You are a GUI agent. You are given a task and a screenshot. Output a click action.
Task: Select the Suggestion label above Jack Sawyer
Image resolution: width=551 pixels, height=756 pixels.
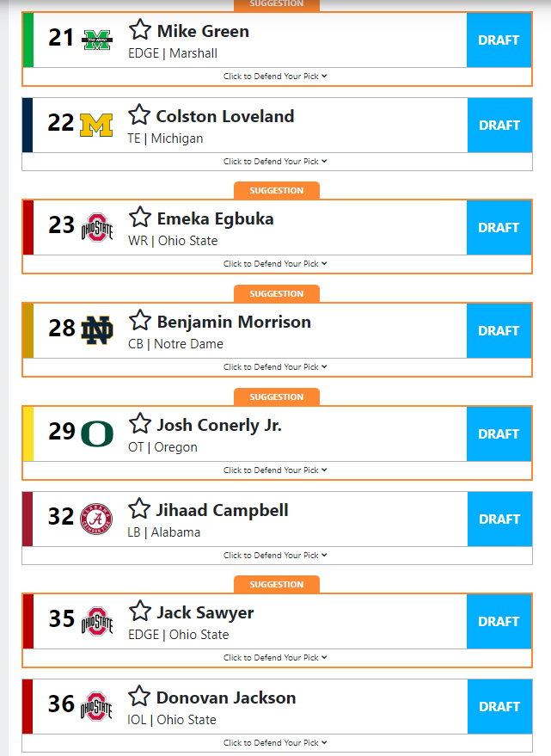coord(277,584)
